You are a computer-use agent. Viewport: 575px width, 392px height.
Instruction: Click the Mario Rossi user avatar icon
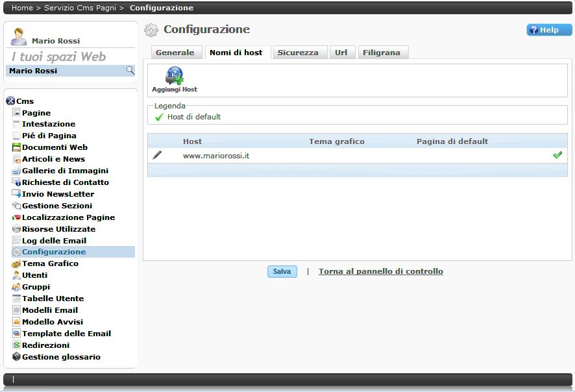click(18, 37)
